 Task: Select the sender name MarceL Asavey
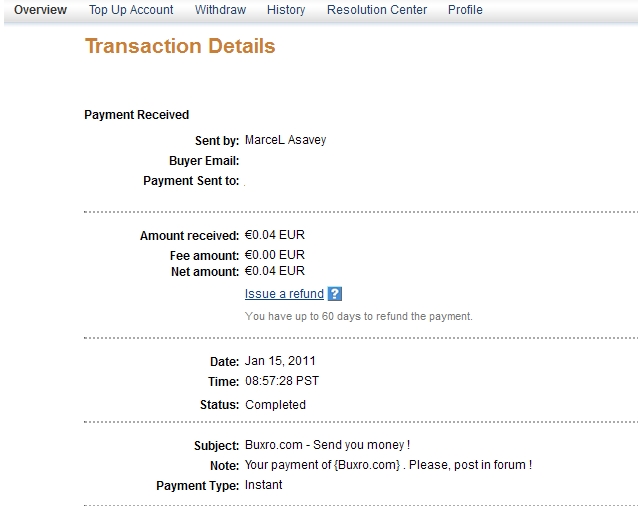[285, 140]
